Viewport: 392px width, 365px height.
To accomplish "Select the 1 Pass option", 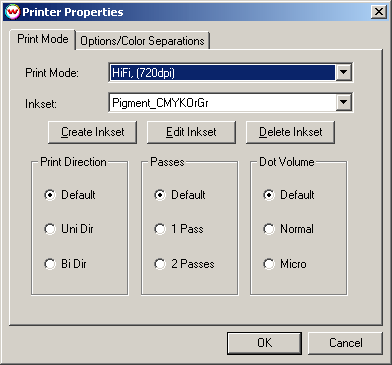I will tap(160, 229).
